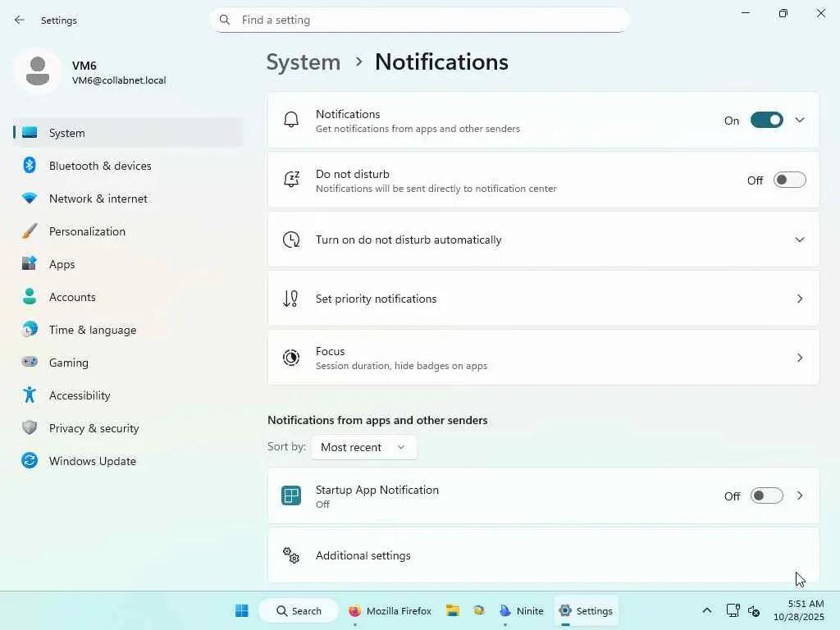The height and width of the screenshot is (630, 840).
Task: Open Set priority notifications
Action: coord(543,299)
